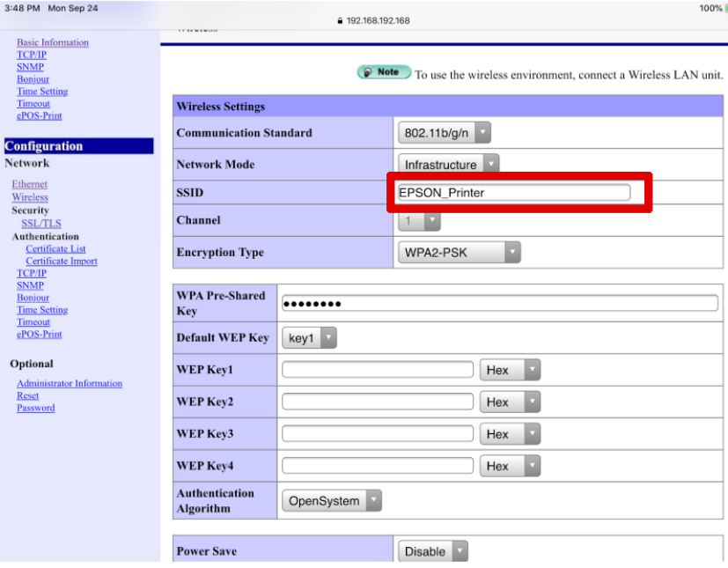Open the Communication Standard 802.11b/g/n dropdown
Screen dimensions: 728x568
[445, 133]
